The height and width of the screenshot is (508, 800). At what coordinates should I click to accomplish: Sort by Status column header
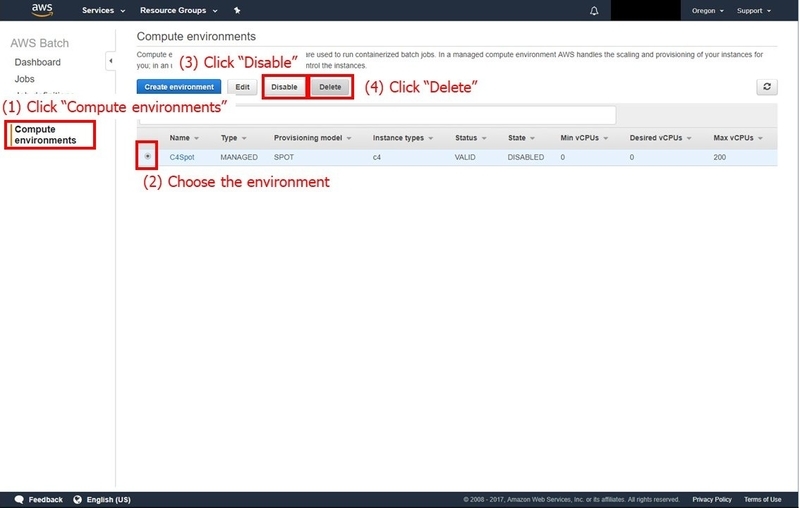(x=471, y=138)
